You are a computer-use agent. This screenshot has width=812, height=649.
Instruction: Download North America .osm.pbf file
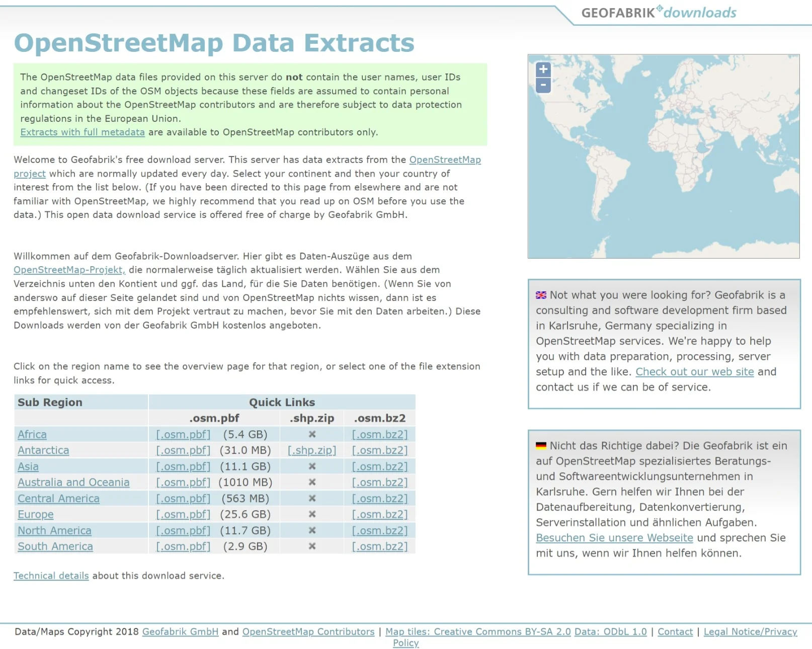[x=183, y=531]
